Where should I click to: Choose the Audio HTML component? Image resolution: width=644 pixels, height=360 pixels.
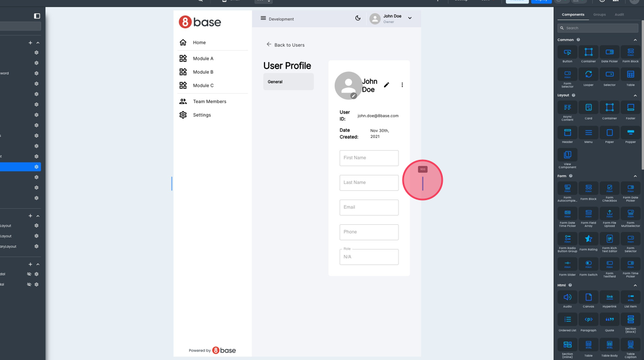coord(567,297)
